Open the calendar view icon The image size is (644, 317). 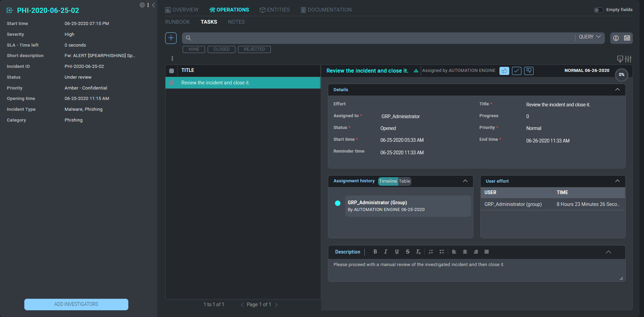(627, 38)
